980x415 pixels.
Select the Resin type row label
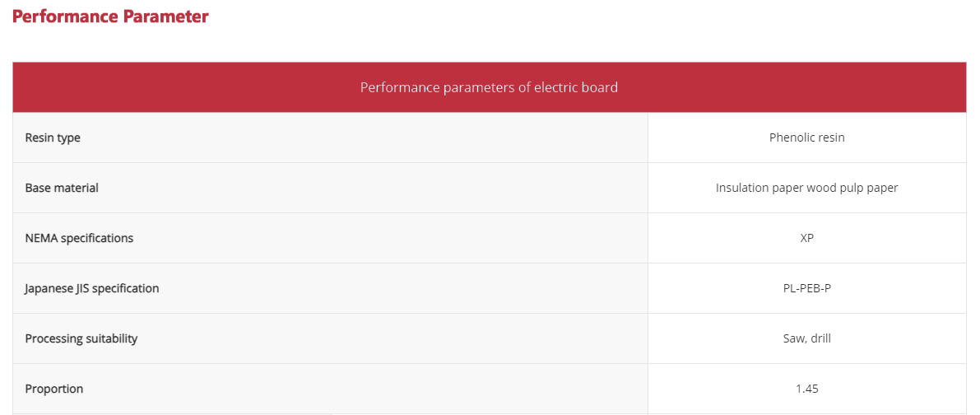53,138
